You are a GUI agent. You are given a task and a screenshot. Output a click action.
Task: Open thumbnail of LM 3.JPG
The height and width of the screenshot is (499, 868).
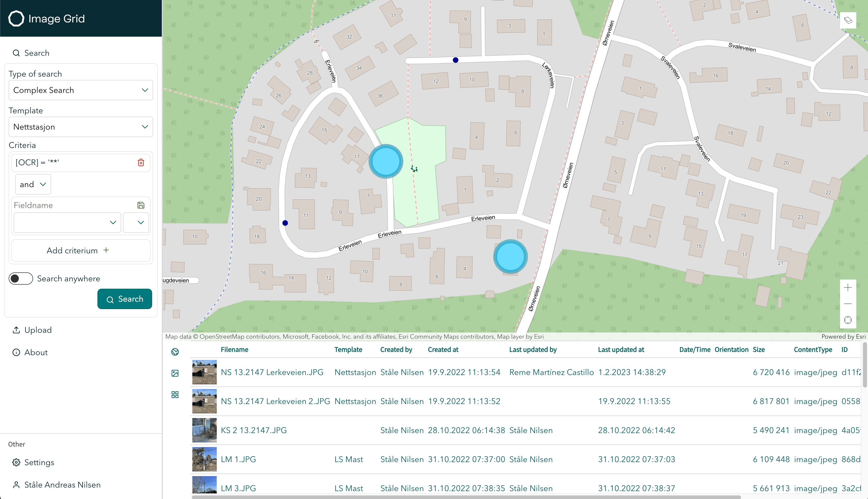pyautogui.click(x=205, y=484)
